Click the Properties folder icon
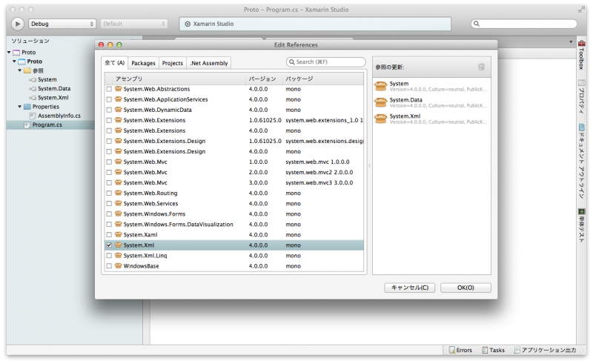The width and height of the screenshot is (593, 364). pyautogui.click(x=27, y=107)
